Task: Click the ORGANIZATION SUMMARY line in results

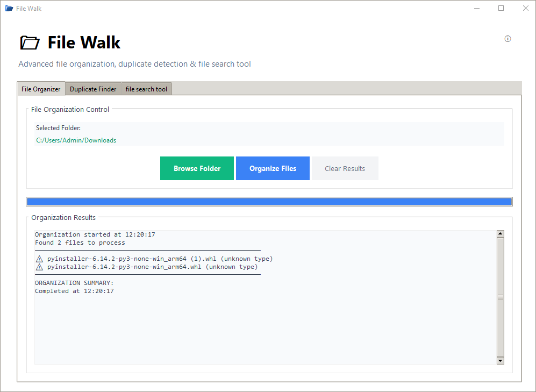Action: [x=74, y=283]
